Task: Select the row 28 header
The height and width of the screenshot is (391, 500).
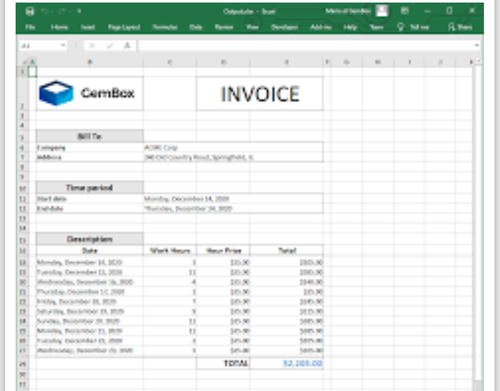Action: [x=23, y=364]
